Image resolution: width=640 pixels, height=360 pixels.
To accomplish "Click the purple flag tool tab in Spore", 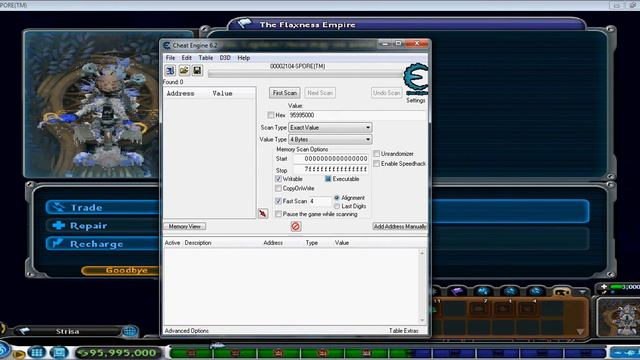I will point(457,291).
